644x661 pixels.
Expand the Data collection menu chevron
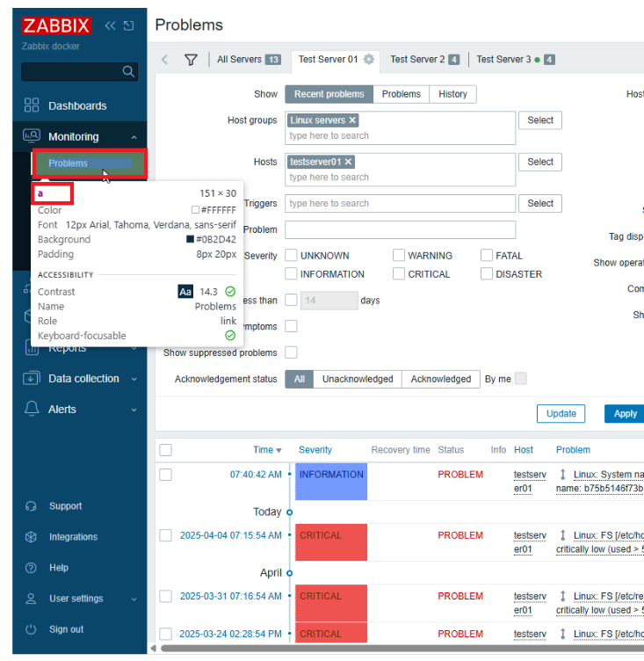pyautogui.click(x=134, y=379)
